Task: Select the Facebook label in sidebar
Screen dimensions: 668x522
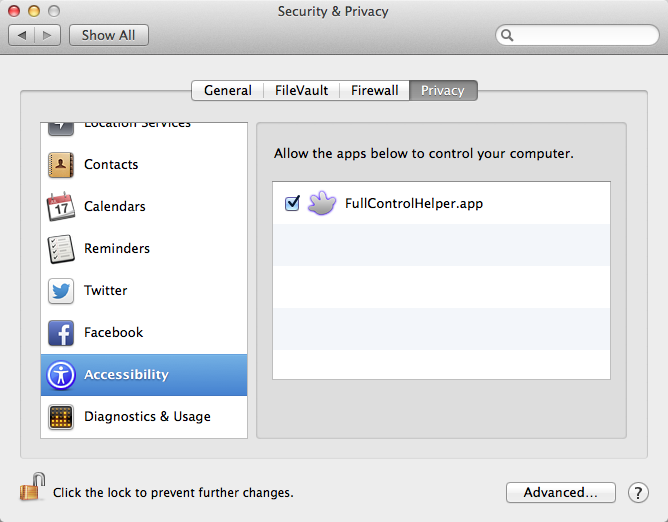Action: point(113,332)
